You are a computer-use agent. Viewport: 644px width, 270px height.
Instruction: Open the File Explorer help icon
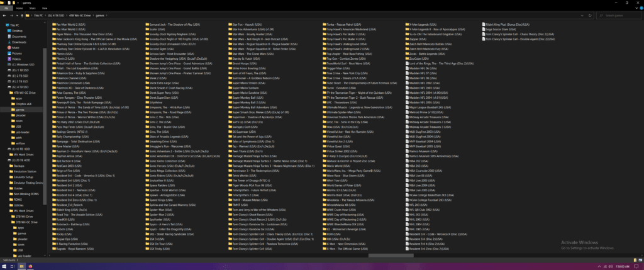tap(640, 8)
